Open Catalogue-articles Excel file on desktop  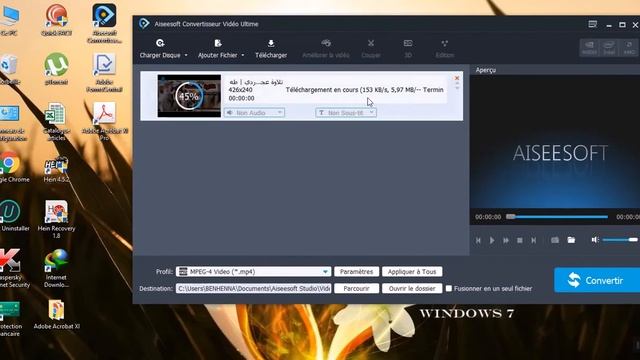[x=56, y=121]
